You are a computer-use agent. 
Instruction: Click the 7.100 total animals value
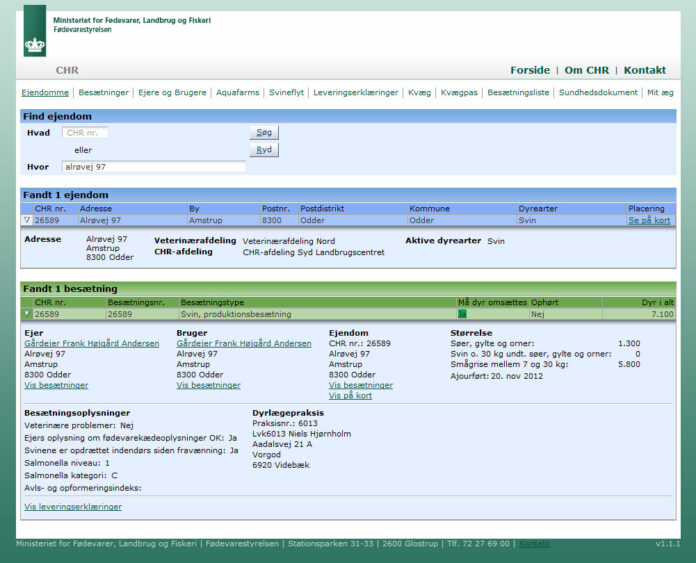[662, 314]
